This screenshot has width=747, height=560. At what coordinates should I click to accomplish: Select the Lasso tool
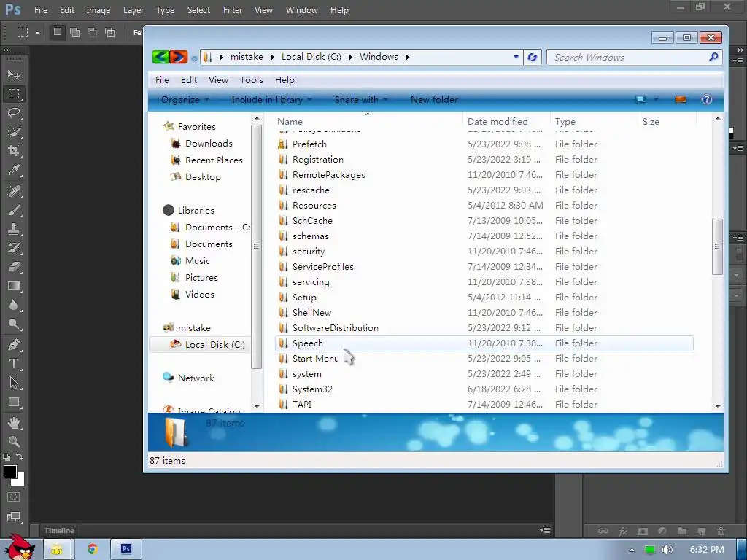tap(14, 113)
